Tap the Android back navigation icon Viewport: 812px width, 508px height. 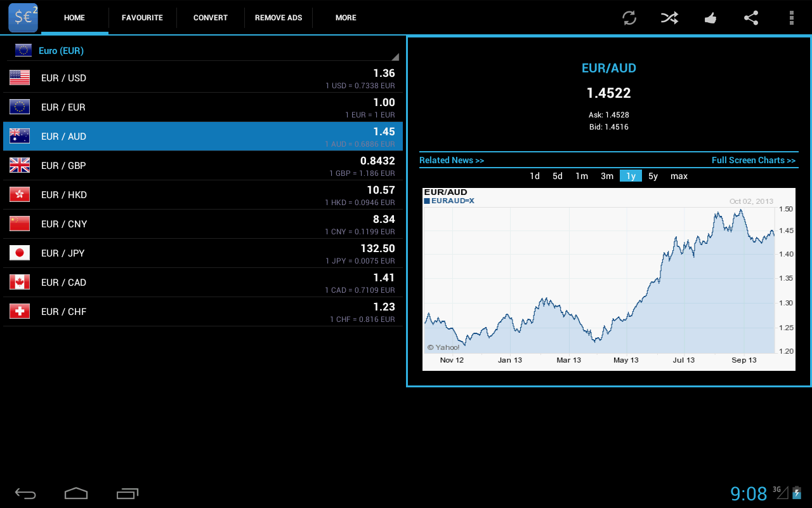[x=25, y=493]
